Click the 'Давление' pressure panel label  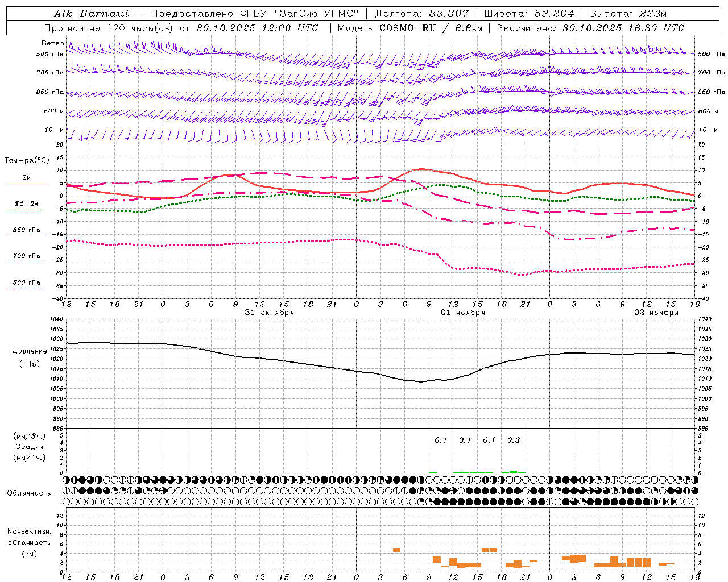[30, 351]
